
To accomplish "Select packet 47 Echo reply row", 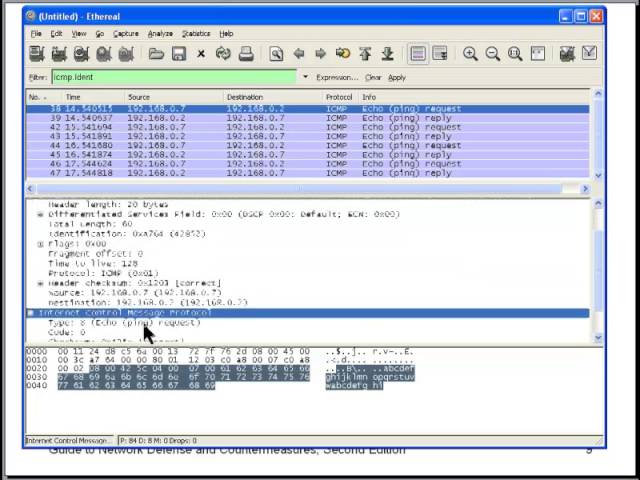I will (x=308, y=173).
